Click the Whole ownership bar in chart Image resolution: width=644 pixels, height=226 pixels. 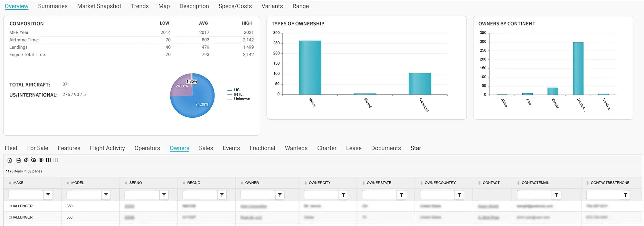tap(310, 68)
